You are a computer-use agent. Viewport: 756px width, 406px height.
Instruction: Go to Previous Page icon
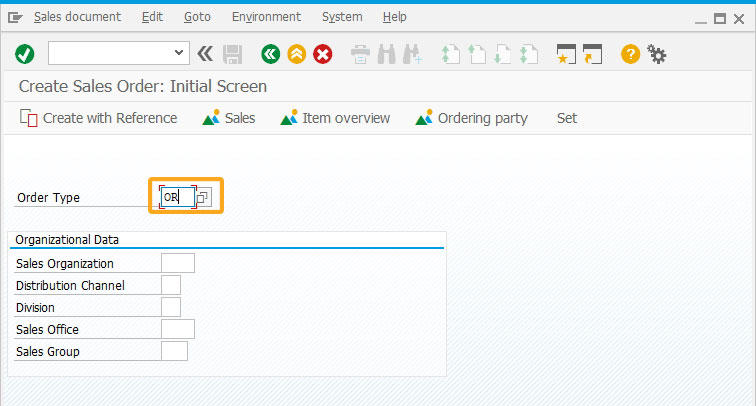[477, 54]
